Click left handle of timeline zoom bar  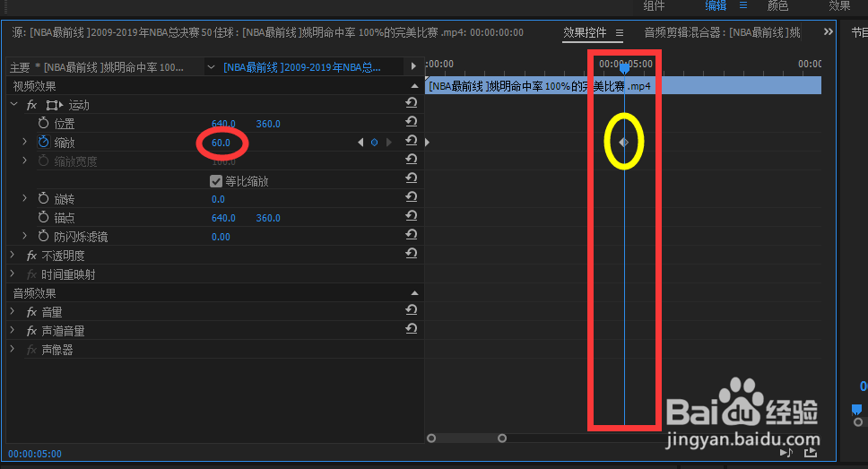[431, 438]
